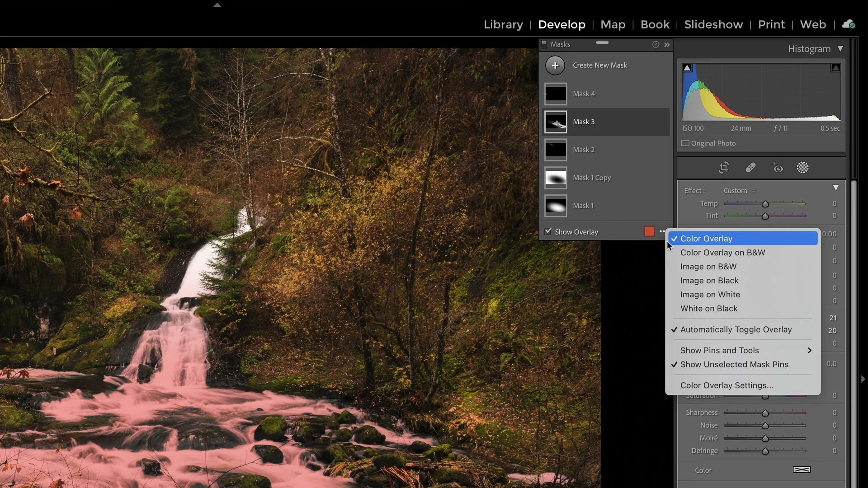Switch to the Library module
This screenshot has width=868, height=488.
pyautogui.click(x=503, y=24)
